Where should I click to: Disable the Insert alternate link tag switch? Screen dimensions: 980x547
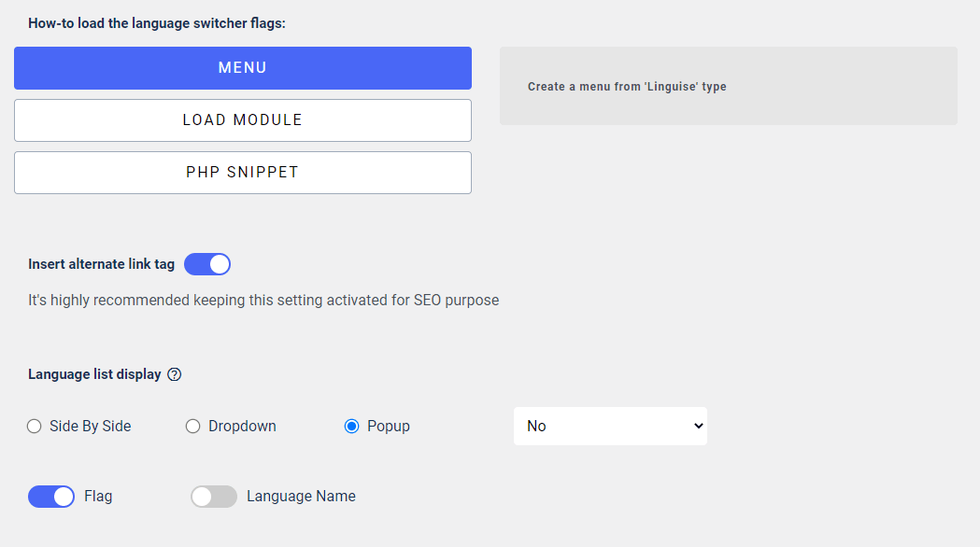[x=207, y=264]
